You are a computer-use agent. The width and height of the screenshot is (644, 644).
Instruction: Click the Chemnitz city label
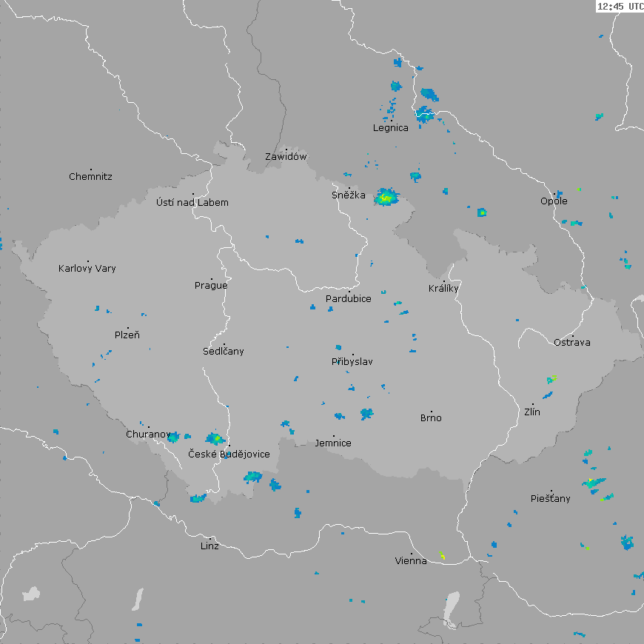(90, 177)
